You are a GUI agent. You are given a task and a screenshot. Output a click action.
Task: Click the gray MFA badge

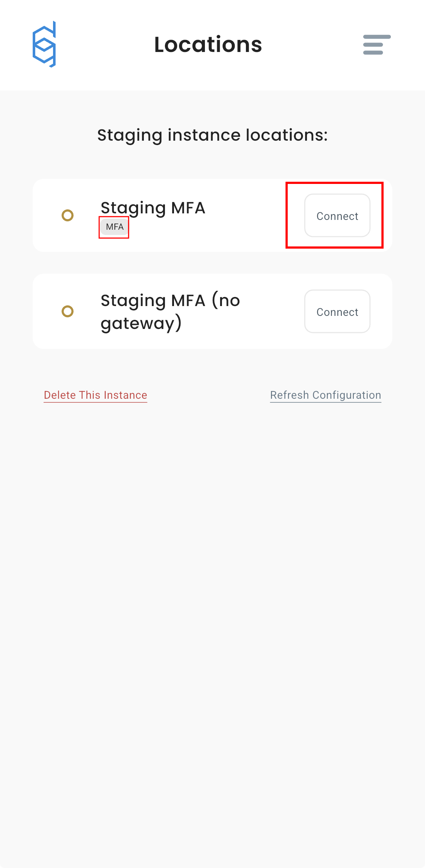pos(114,227)
